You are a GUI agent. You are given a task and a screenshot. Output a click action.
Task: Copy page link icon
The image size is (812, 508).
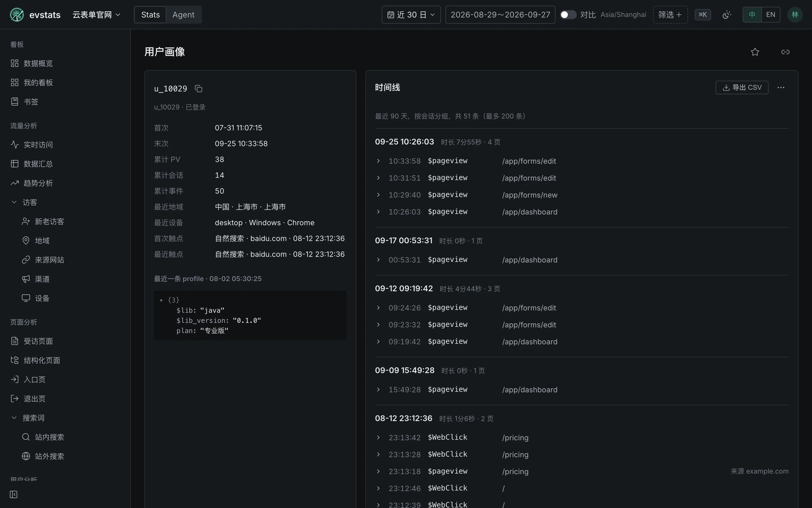[x=785, y=52]
